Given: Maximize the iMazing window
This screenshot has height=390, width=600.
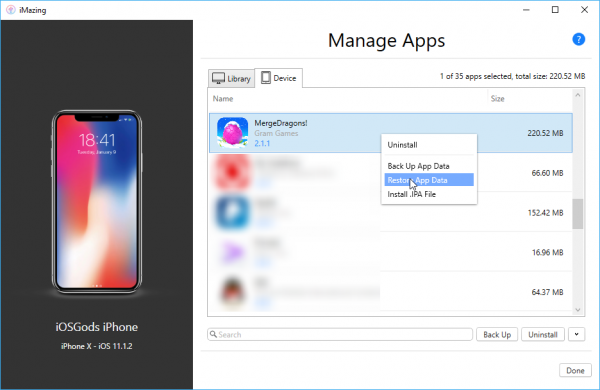Looking at the screenshot, I should tap(555, 10).
